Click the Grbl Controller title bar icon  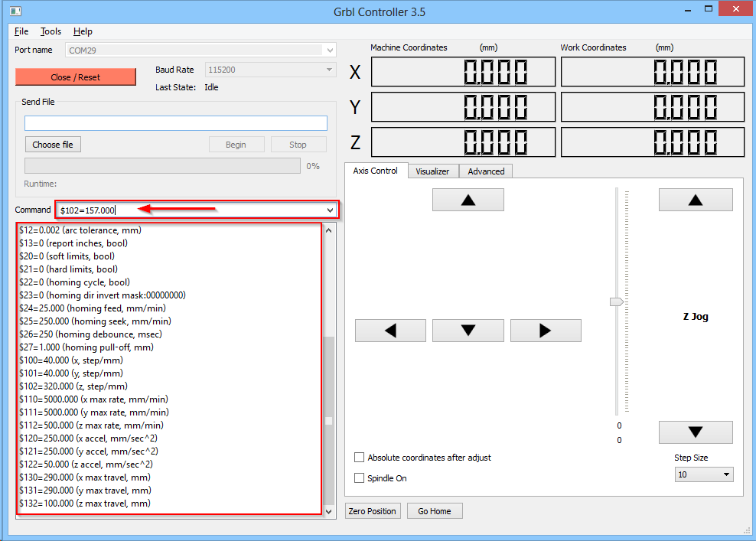pyautogui.click(x=15, y=11)
